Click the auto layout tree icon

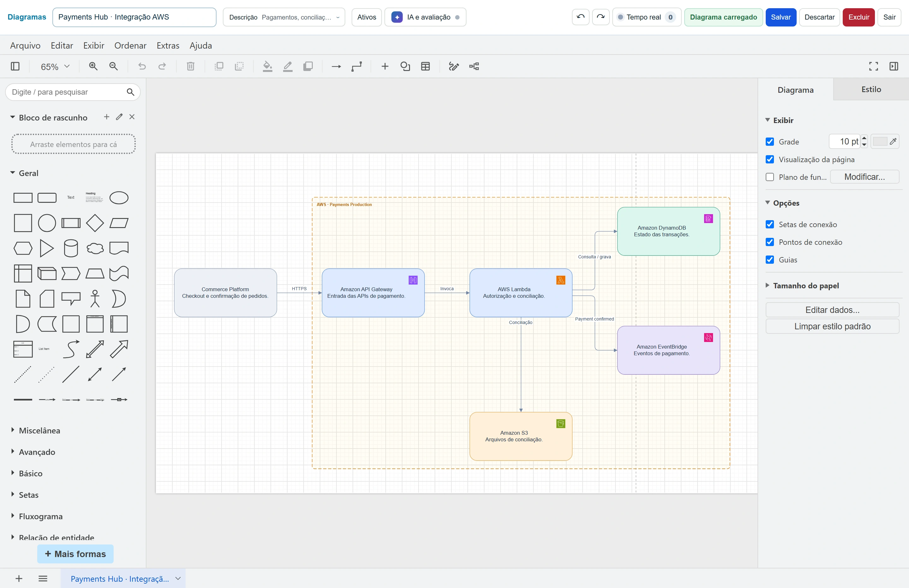click(474, 67)
